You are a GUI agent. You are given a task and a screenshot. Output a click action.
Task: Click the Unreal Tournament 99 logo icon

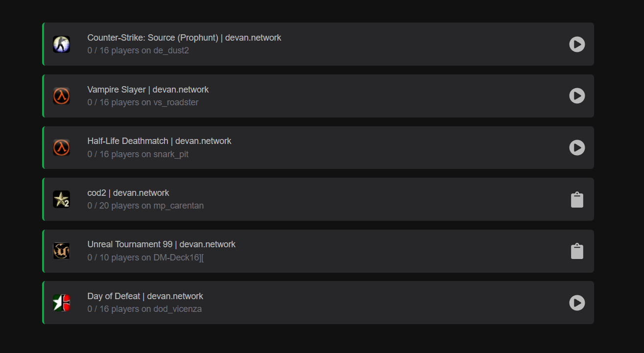62,251
